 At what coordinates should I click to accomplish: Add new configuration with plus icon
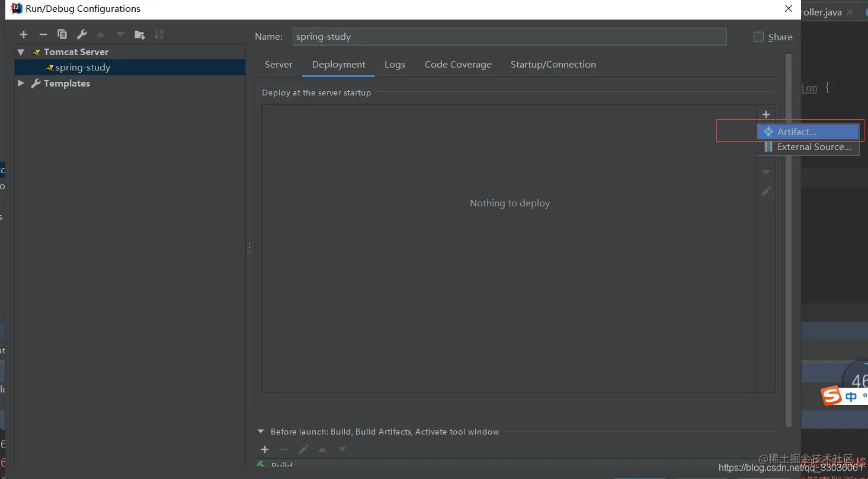24,35
